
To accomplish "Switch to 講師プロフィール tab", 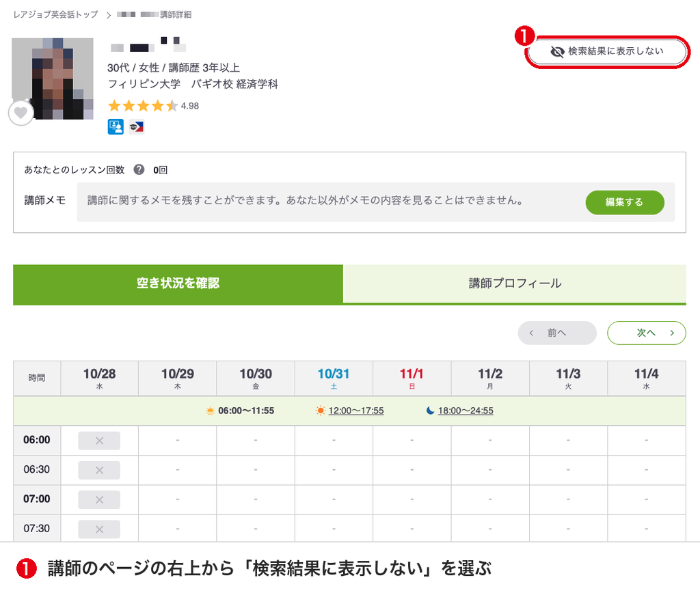I will tap(514, 283).
